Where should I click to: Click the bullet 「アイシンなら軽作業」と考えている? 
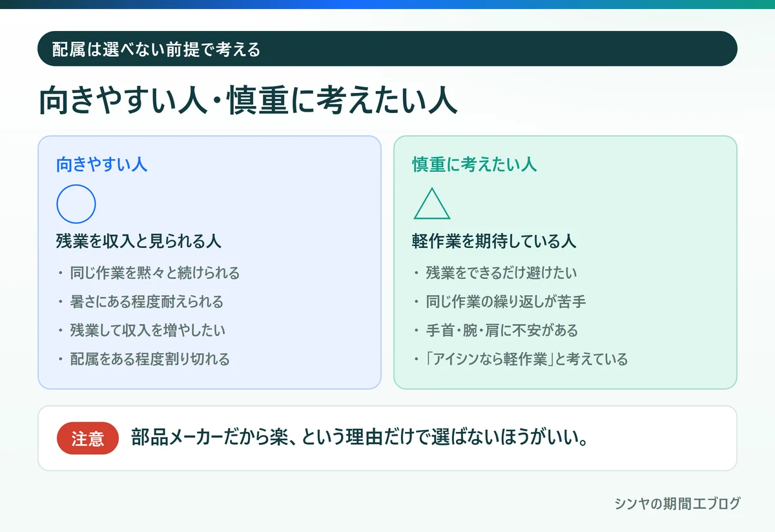(526, 359)
